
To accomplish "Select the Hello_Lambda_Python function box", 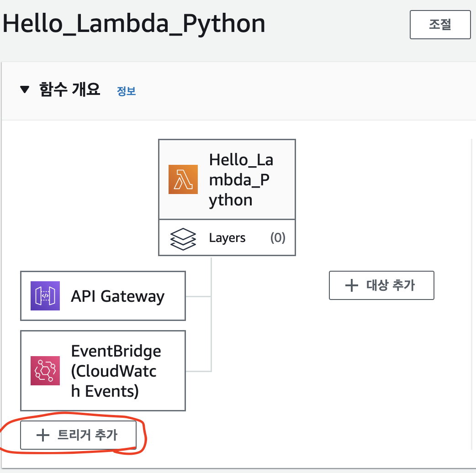I will pos(227,179).
